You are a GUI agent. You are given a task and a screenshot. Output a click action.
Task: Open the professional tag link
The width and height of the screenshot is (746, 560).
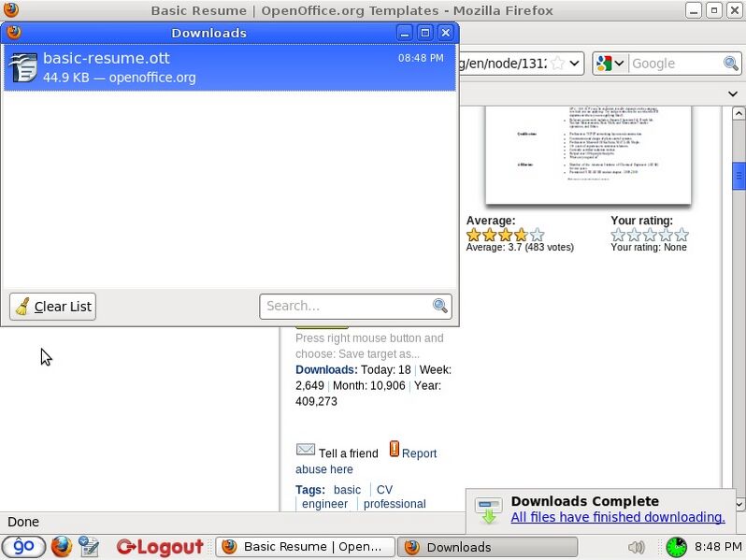[395, 504]
